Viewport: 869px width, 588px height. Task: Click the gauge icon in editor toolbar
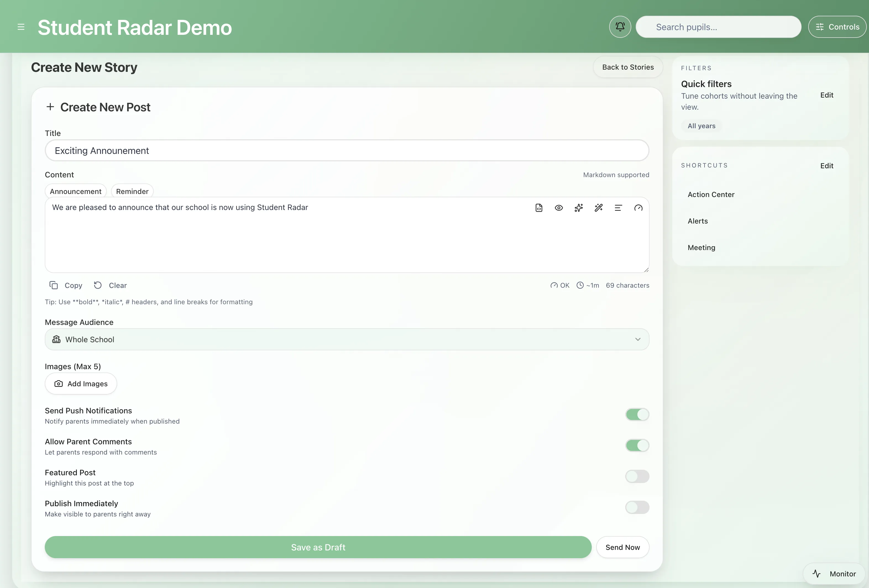tap(638, 208)
